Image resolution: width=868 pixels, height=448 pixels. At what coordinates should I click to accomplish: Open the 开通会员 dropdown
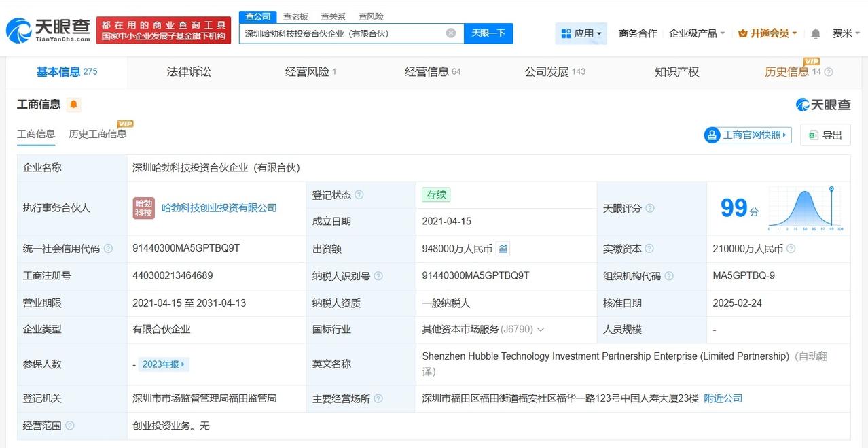(x=767, y=33)
